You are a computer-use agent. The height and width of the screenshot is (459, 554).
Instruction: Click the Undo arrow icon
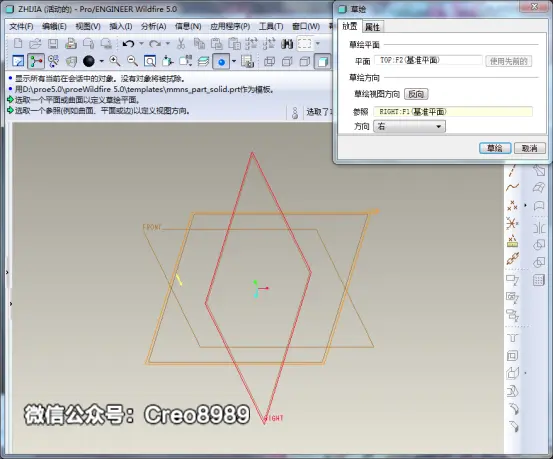pos(129,44)
